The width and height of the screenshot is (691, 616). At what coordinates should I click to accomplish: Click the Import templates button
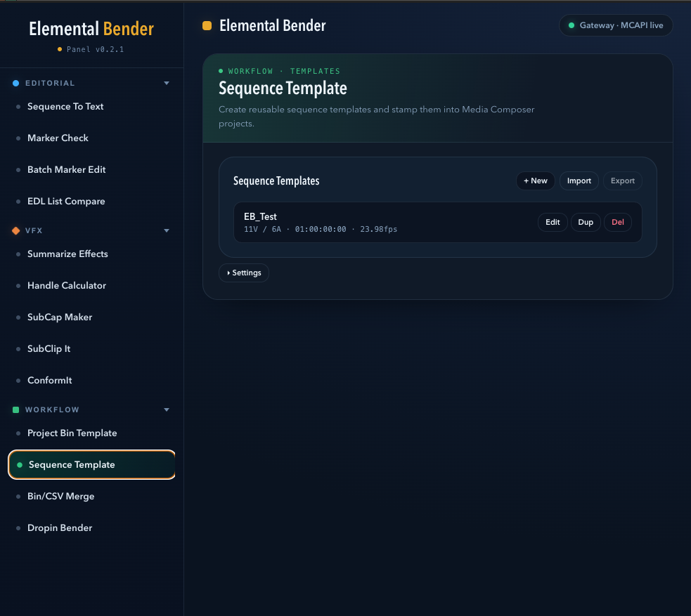pos(579,181)
